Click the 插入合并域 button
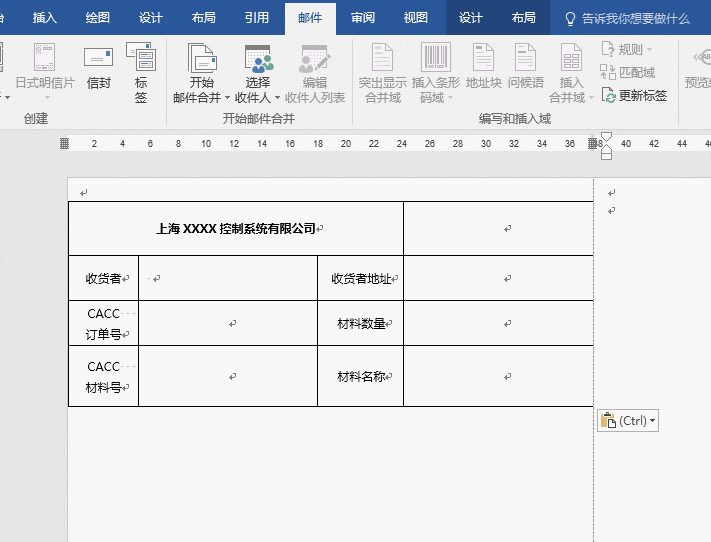The width and height of the screenshot is (711, 542). (571, 74)
